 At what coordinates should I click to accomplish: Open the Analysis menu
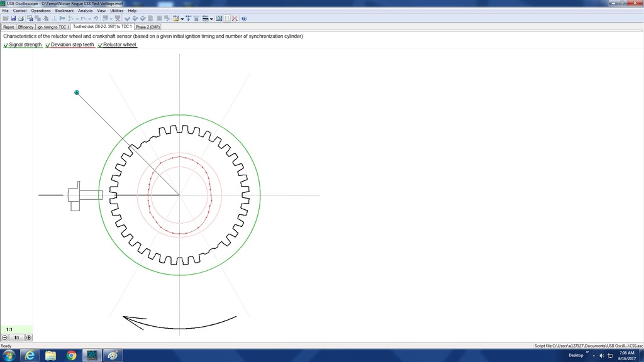click(85, 11)
